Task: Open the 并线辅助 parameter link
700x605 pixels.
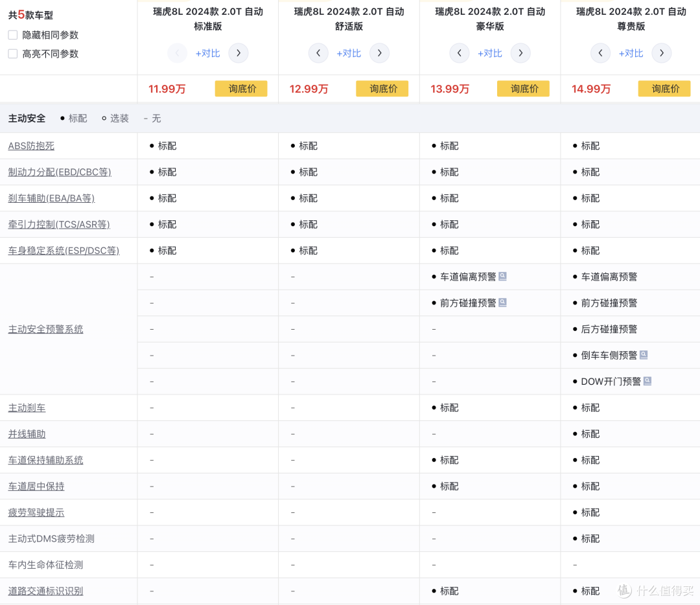Action: (27, 434)
